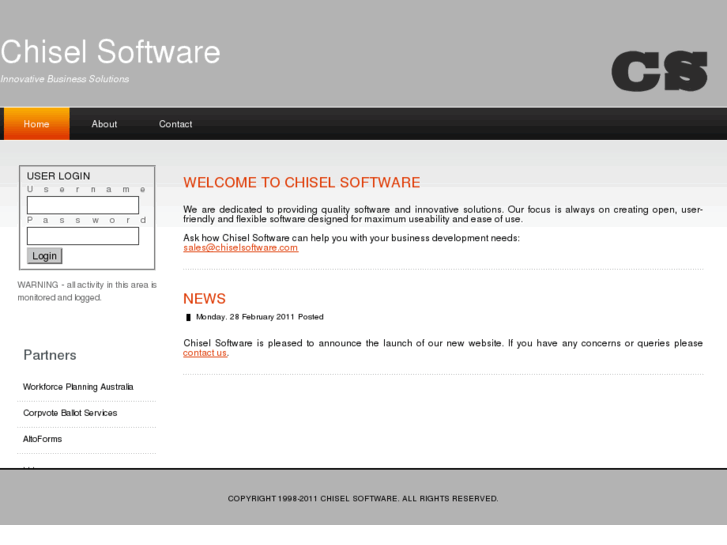The height and width of the screenshot is (545, 727).
Task: Go to the About page
Action: (104, 124)
